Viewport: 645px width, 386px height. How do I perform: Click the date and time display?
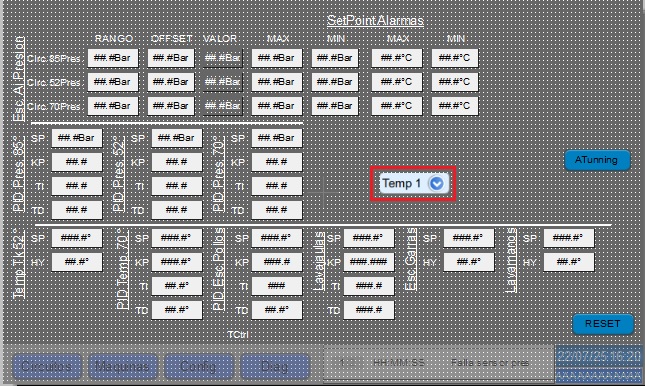[x=599, y=356]
